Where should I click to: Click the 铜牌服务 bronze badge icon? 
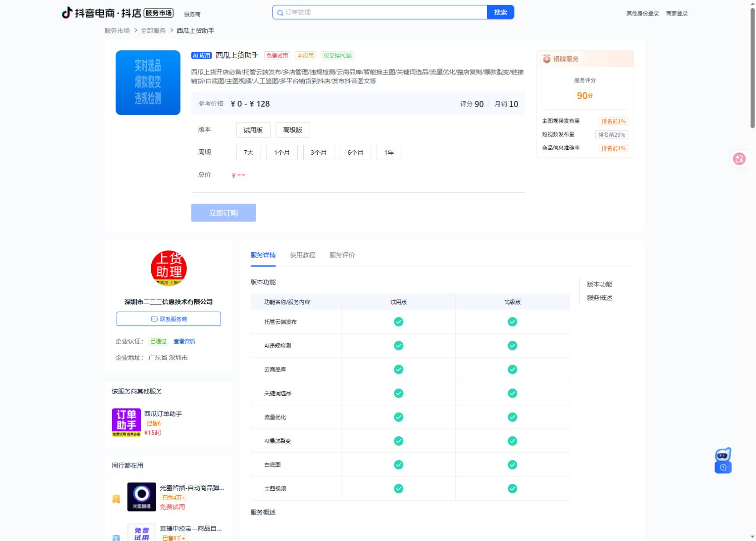547,59
